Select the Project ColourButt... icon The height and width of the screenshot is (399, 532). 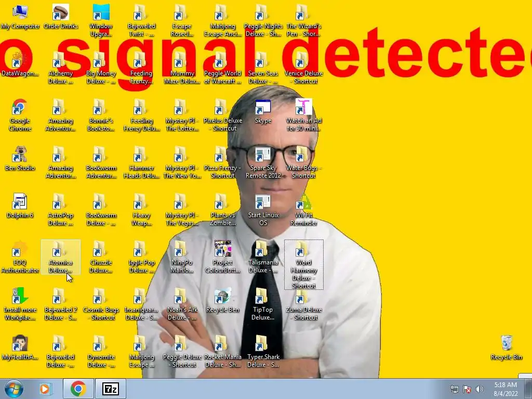222,257
